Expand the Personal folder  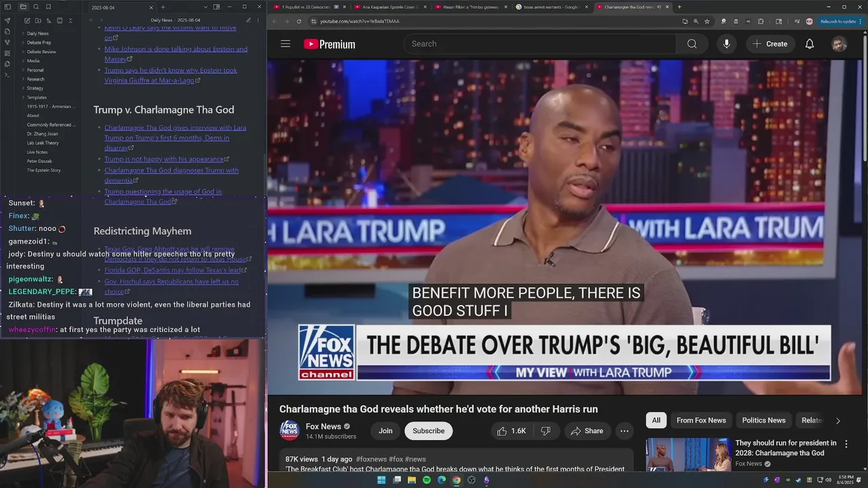tap(35, 70)
